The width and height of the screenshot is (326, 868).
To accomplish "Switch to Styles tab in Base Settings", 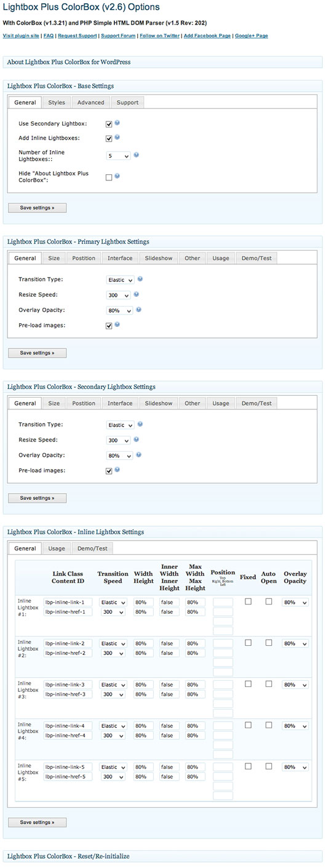I will pos(57,102).
